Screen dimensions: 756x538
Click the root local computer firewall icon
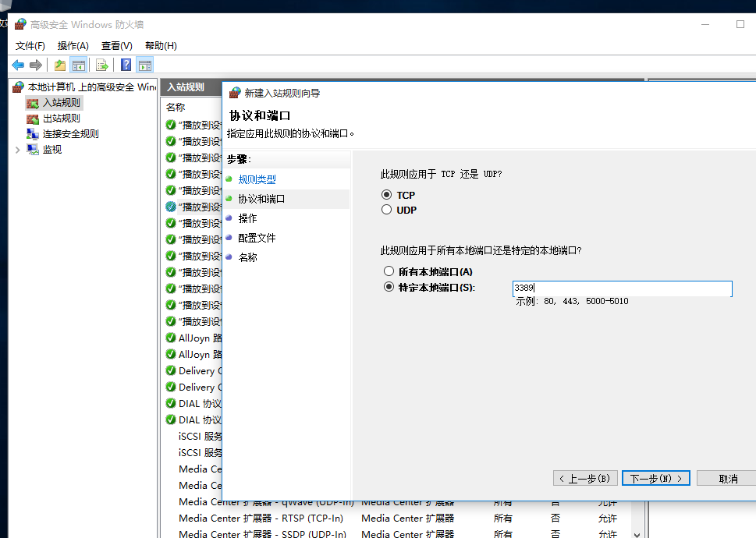coord(18,87)
